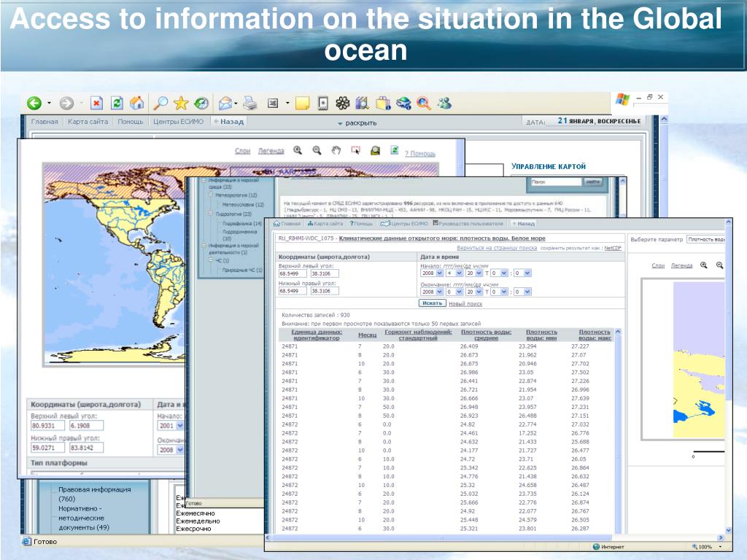This screenshot has height=560, width=747.
Task: Click zoom-out magnifier in world map window
Action: coord(317,150)
